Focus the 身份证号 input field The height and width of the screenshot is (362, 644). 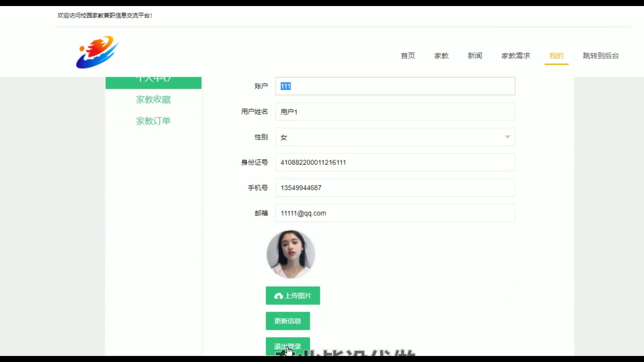(395, 163)
